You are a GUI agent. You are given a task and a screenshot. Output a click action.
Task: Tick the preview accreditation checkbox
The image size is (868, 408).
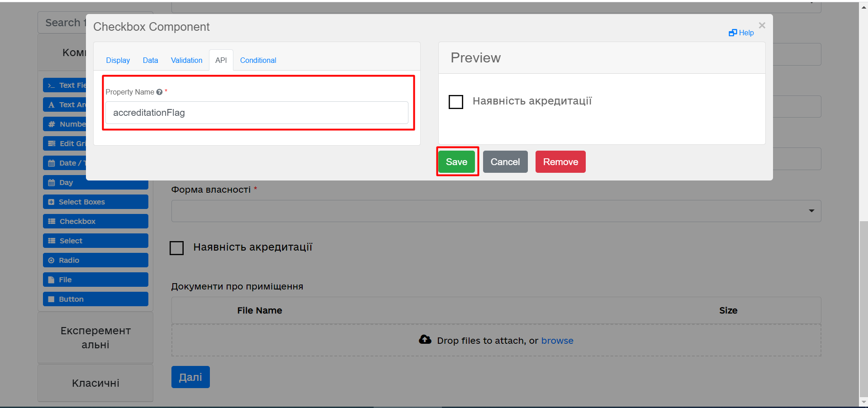click(455, 102)
